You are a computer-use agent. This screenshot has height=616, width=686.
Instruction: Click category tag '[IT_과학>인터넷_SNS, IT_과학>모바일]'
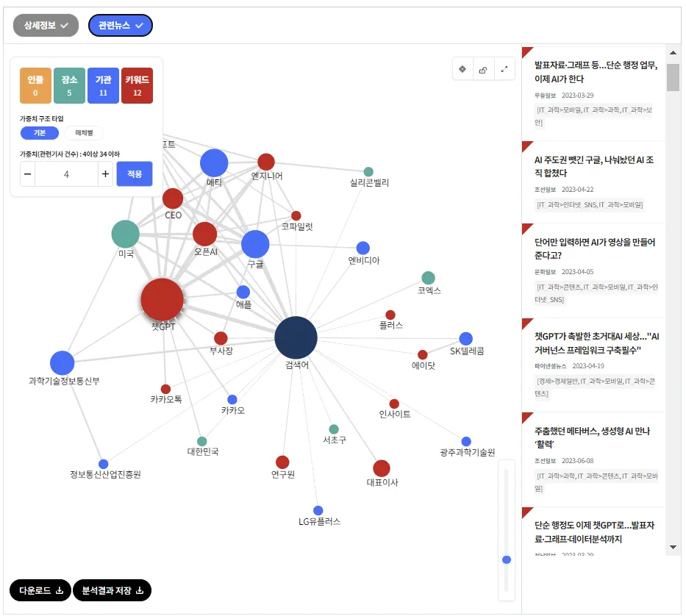(x=590, y=205)
